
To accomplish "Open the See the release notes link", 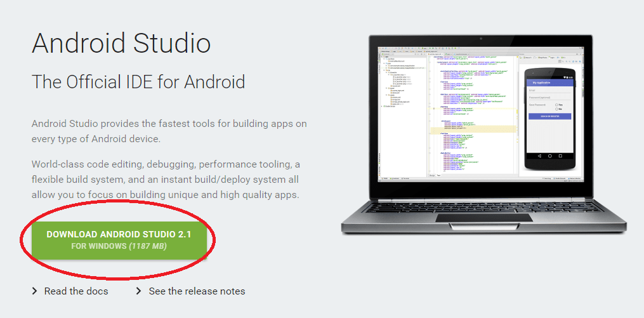I will 197,291.
